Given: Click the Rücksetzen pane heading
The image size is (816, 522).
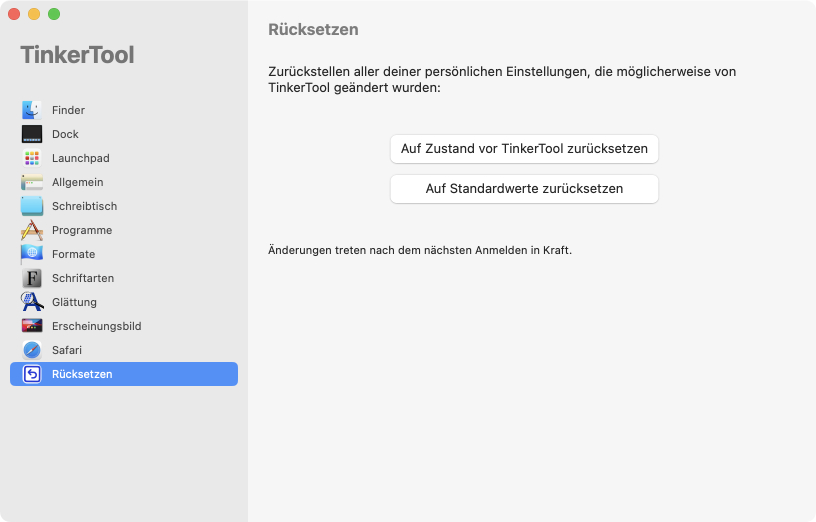Looking at the screenshot, I should coord(313,30).
